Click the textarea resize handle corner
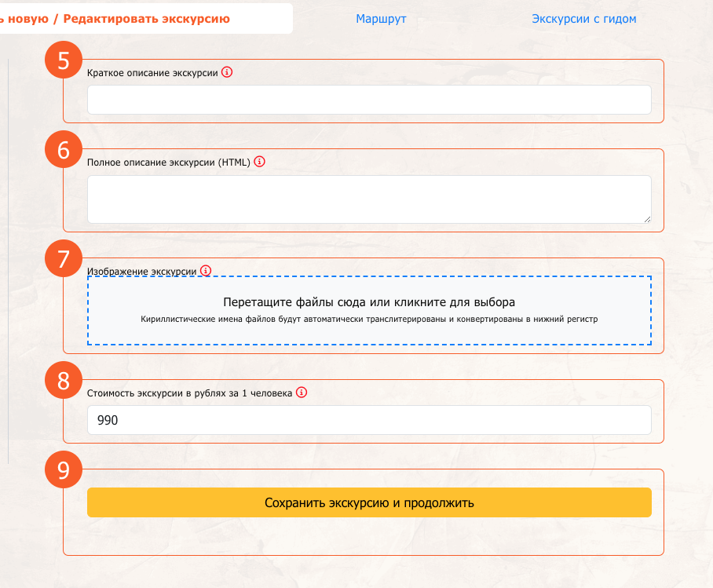 click(647, 219)
